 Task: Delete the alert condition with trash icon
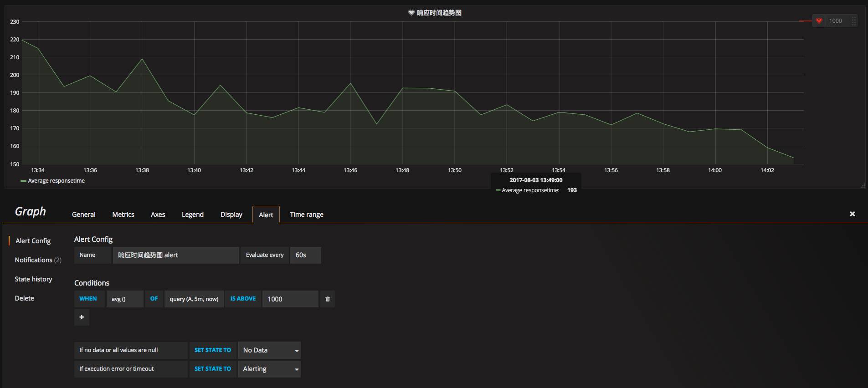pos(327,299)
